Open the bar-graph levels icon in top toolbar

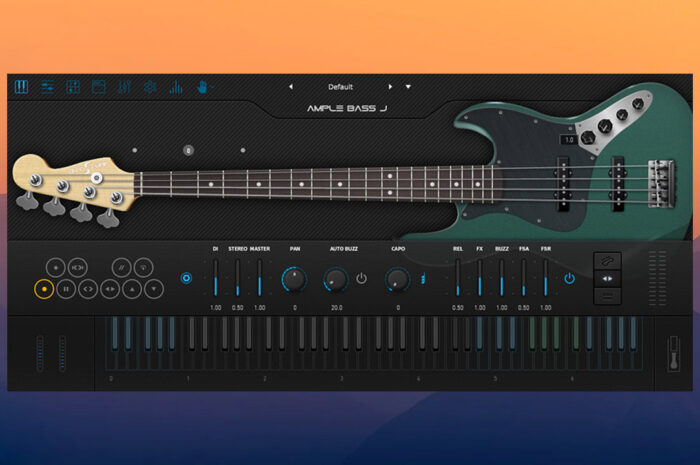pos(176,87)
